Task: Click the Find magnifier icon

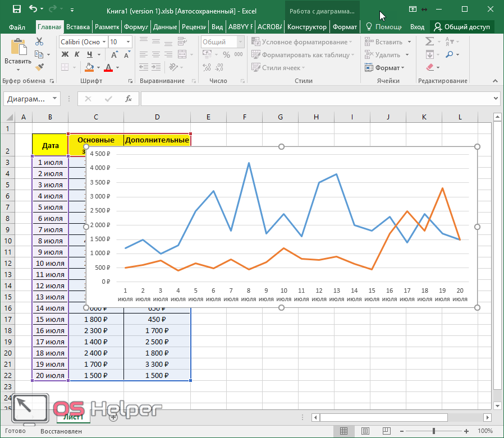Action: click(450, 54)
